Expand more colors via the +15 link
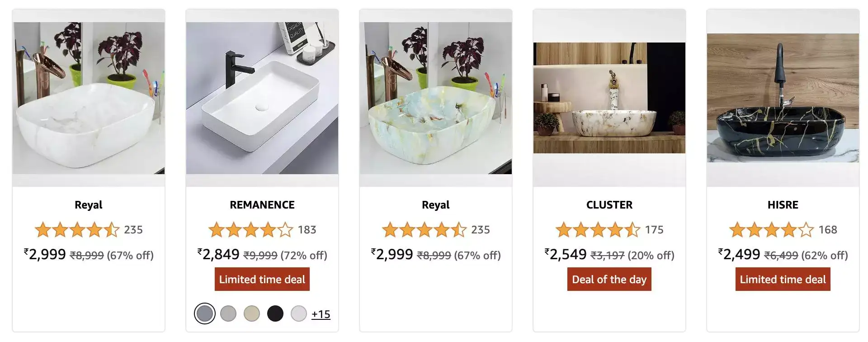The image size is (868, 342). 322,314
